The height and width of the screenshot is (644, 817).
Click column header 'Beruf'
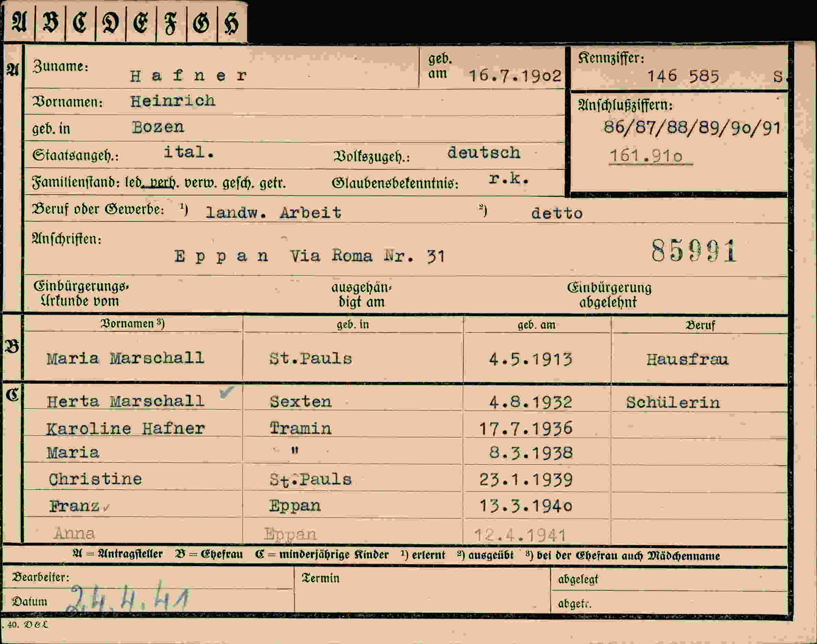pos(700,325)
